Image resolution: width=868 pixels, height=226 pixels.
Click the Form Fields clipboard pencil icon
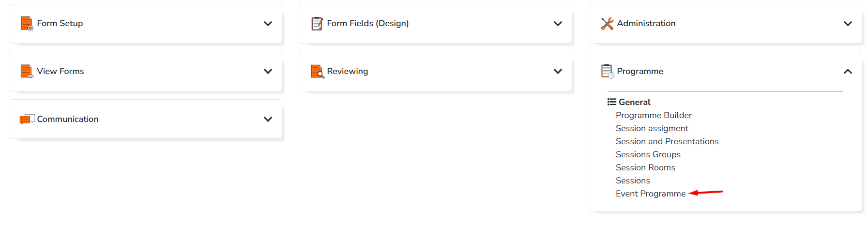click(x=317, y=23)
